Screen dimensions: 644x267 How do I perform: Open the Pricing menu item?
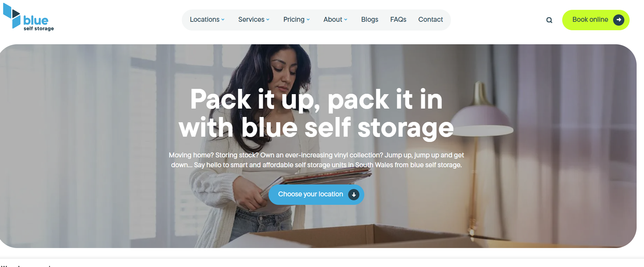(x=294, y=20)
